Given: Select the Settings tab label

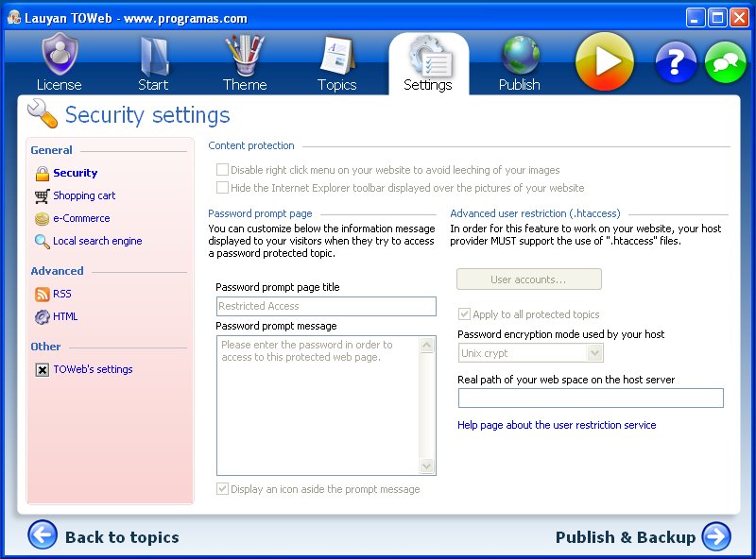Looking at the screenshot, I should pyautogui.click(x=428, y=85).
